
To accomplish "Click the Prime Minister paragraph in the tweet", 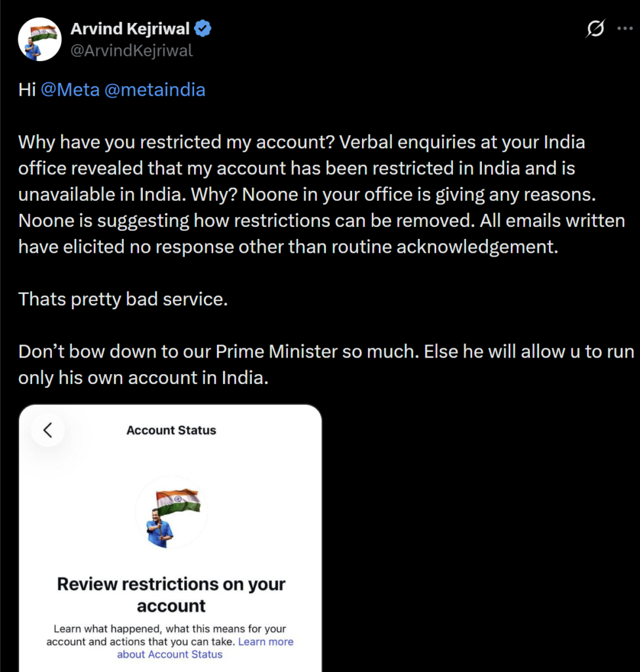I will pyautogui.click(x=326, y=365).
